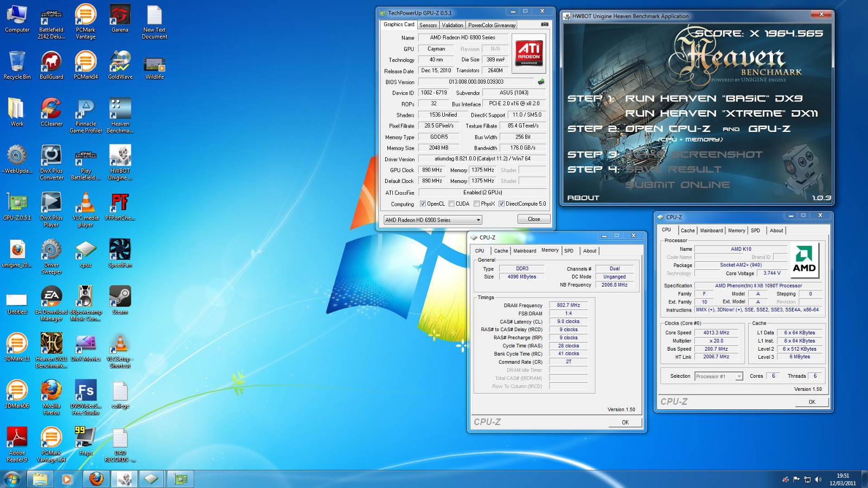Run Heaven "Basic" DX9 benchmark

[x=713, y=99]
